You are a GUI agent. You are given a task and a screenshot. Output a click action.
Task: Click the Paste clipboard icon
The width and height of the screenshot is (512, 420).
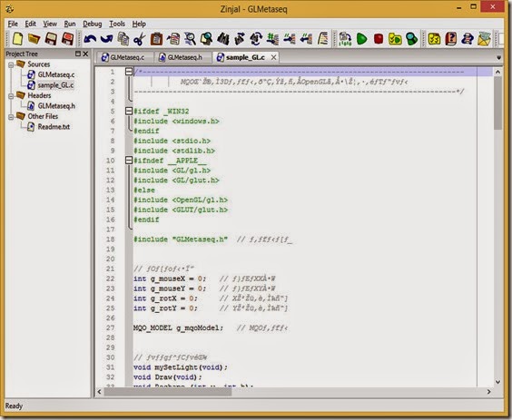tap(156, 39)
